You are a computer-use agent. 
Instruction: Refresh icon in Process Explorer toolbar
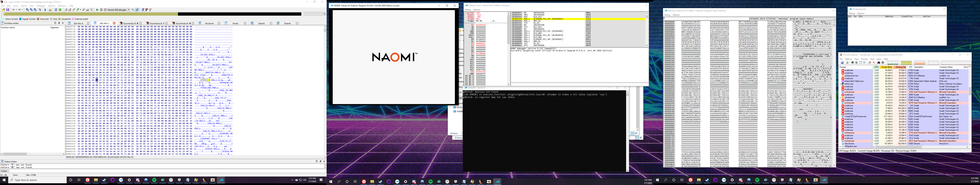[847, 63]
